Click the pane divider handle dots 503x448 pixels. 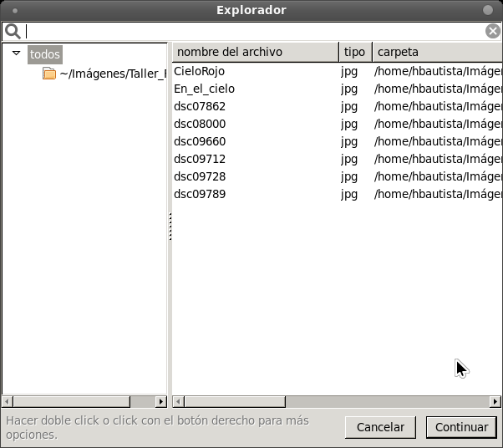tap(170, 227)
